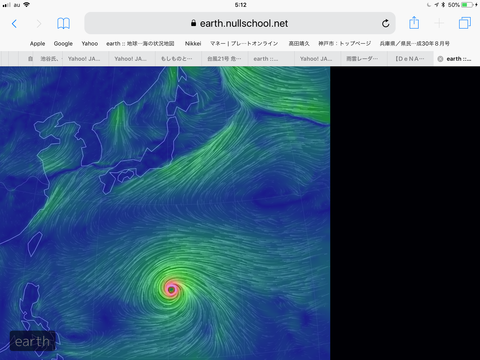Image resolution: width=480 pixels, height=360 pixels.
Task: Click the earth menu logo
Action: coord(32,341)
